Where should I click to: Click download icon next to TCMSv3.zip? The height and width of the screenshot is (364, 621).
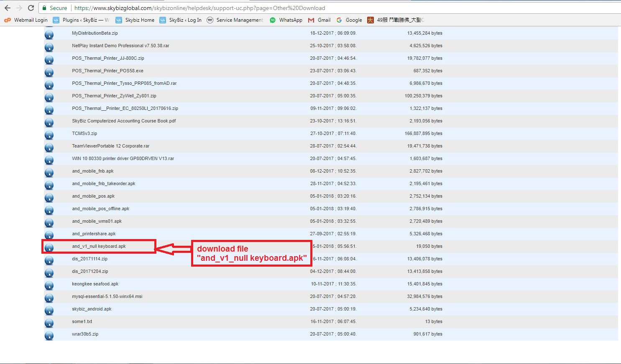coord(49,135)
